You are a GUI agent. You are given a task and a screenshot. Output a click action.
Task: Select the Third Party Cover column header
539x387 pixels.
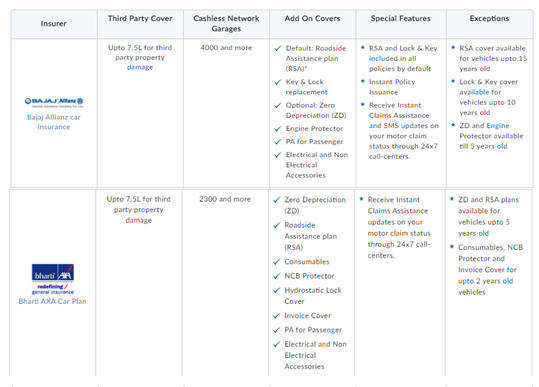140,24
